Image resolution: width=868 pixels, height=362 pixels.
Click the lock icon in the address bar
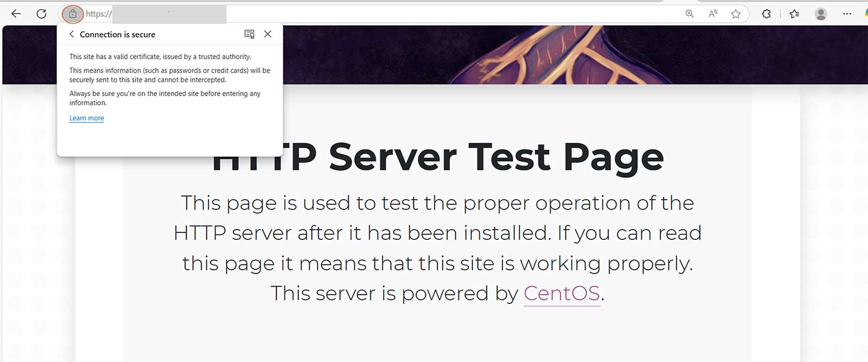tap(72, 14)
